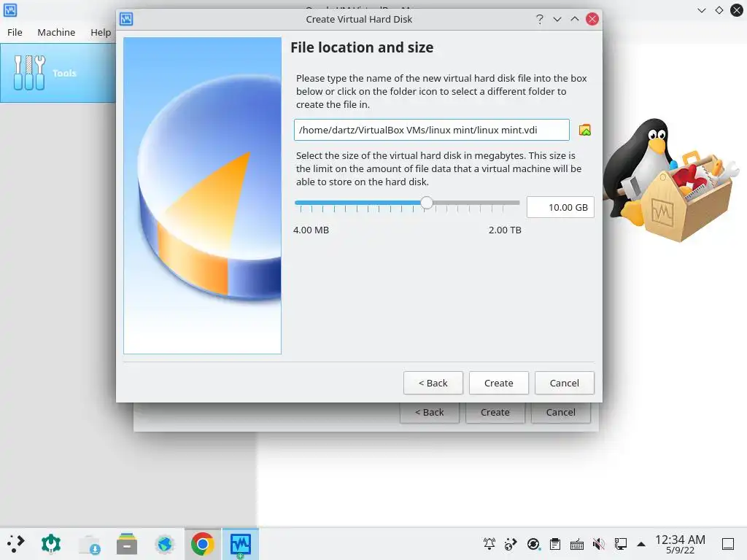
Task: Click the 2.00 TB maximum size label
Action: tap(505, 230)
